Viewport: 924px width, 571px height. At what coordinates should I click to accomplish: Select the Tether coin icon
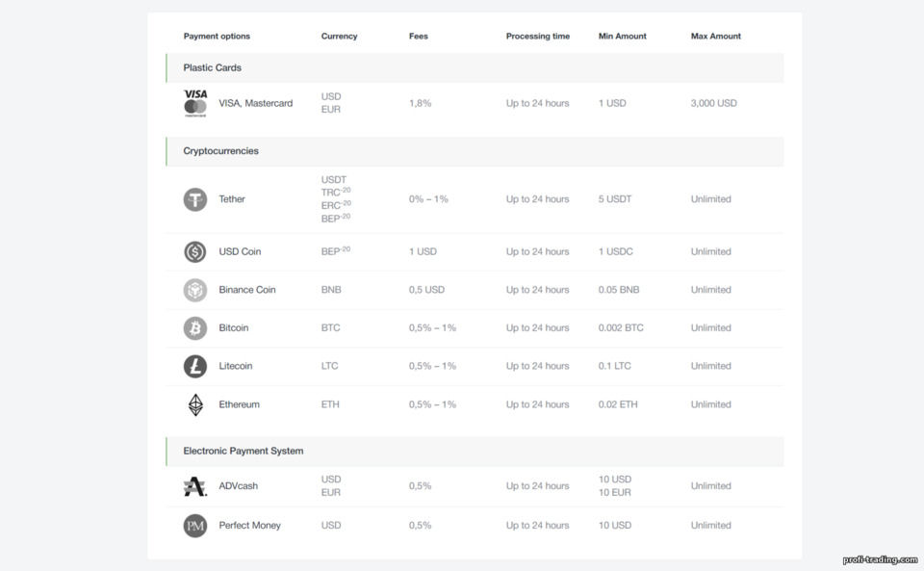point(195,199)
